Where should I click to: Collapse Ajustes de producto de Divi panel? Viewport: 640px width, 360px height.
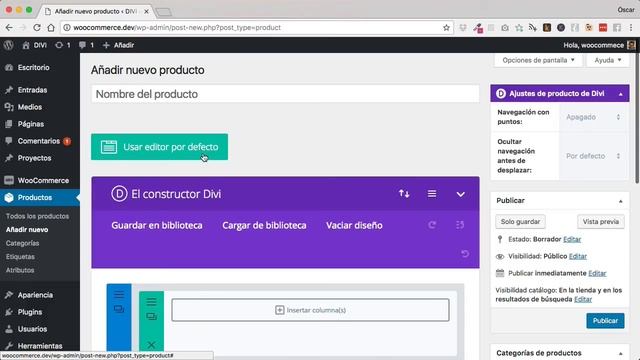tap(620, 94)
